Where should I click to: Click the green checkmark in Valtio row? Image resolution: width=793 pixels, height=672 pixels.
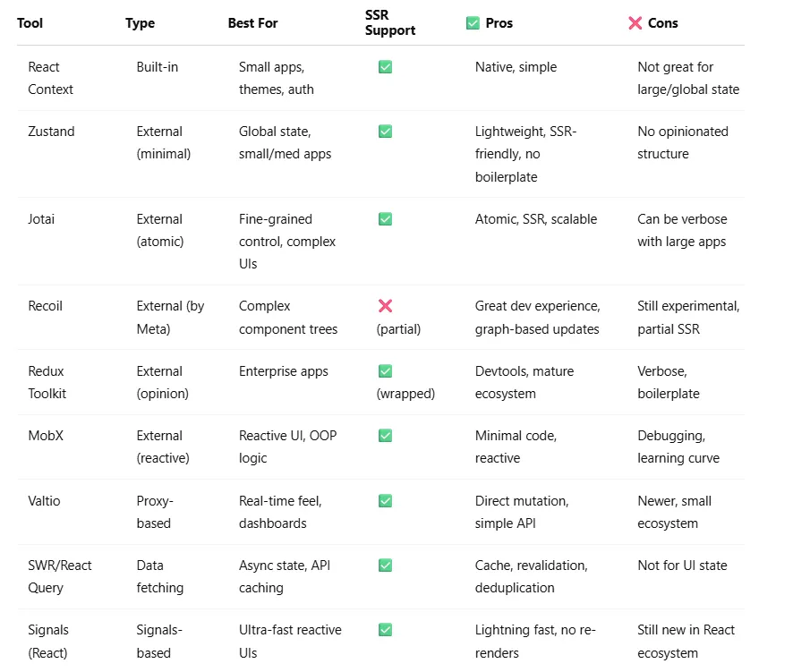click(385, 501)
